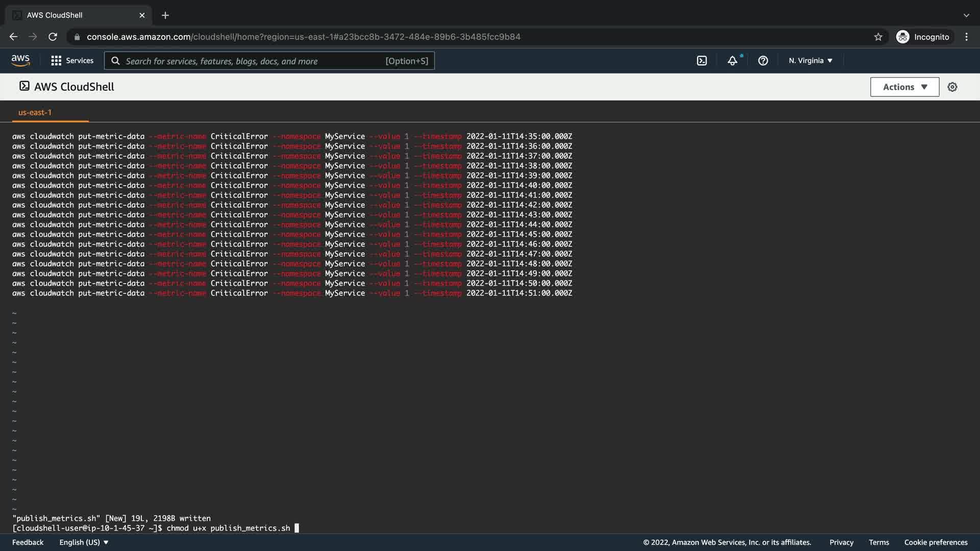Open the AWS home logo

(x=20, y=60)
